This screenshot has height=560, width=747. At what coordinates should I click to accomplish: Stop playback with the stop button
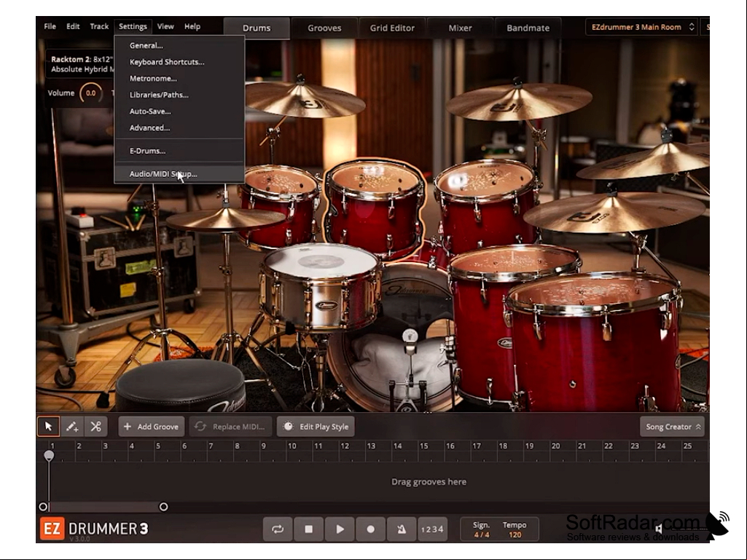308,529
